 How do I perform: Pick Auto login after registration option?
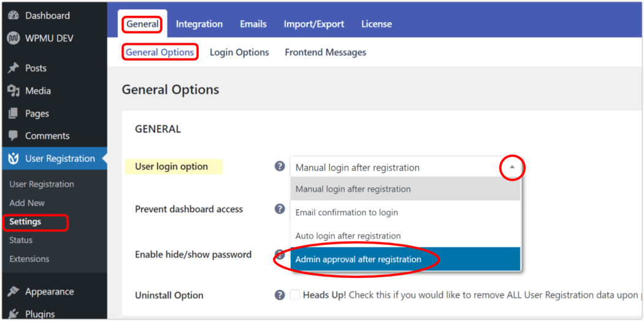[x=348, y=236]
